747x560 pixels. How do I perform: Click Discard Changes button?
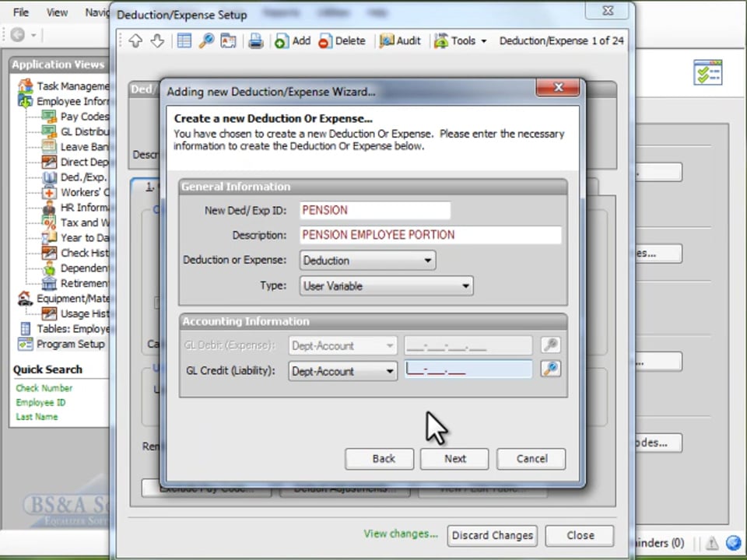[492, 536]
